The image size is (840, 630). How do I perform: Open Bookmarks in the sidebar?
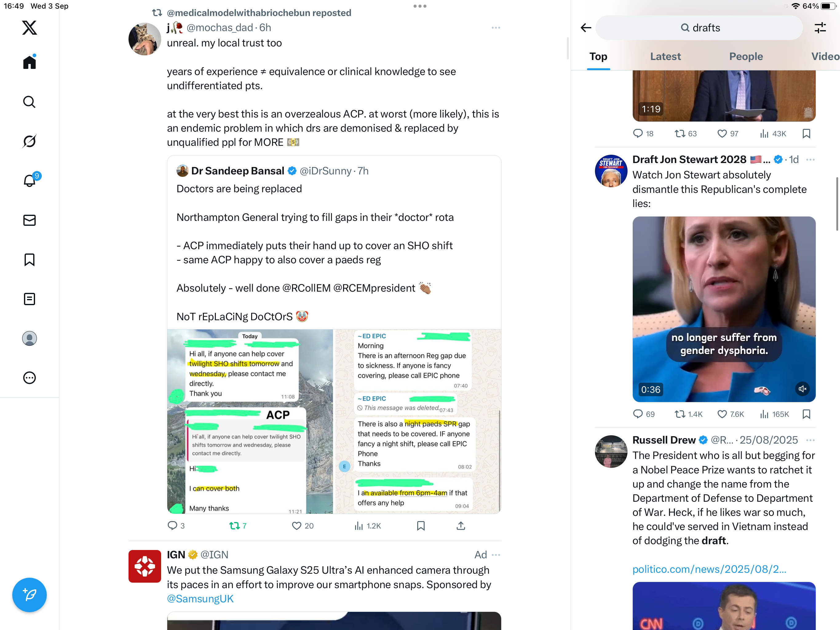tap(29, 260)
